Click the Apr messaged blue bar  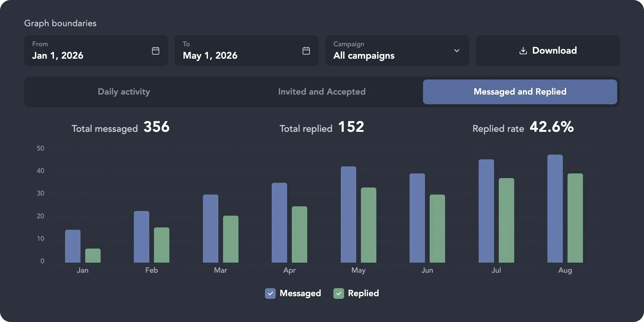click(x=279, y=223)
